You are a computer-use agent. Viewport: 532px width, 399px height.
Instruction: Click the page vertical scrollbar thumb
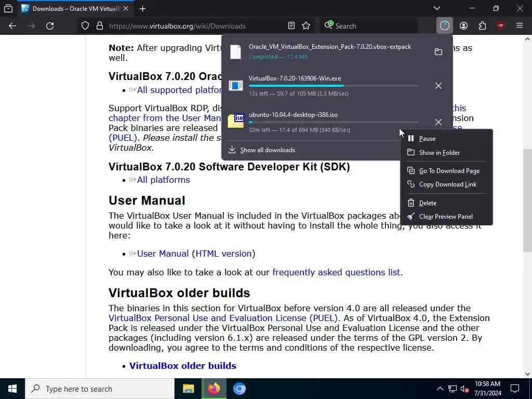[527, 200]
